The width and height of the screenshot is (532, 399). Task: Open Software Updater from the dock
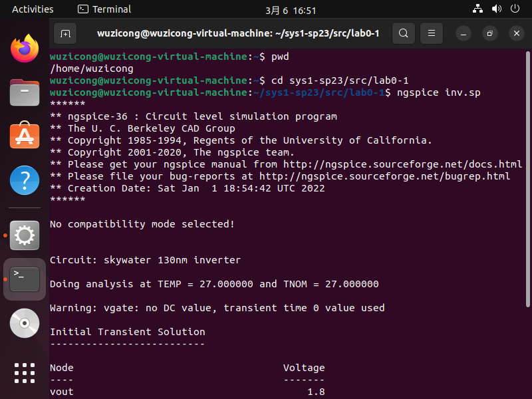24,136
